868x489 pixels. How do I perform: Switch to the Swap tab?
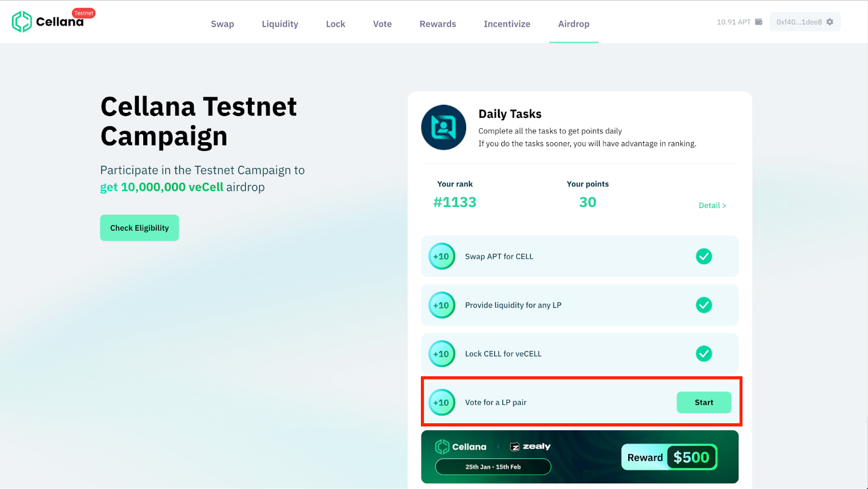pyautogui.click(x=222, y=24)
